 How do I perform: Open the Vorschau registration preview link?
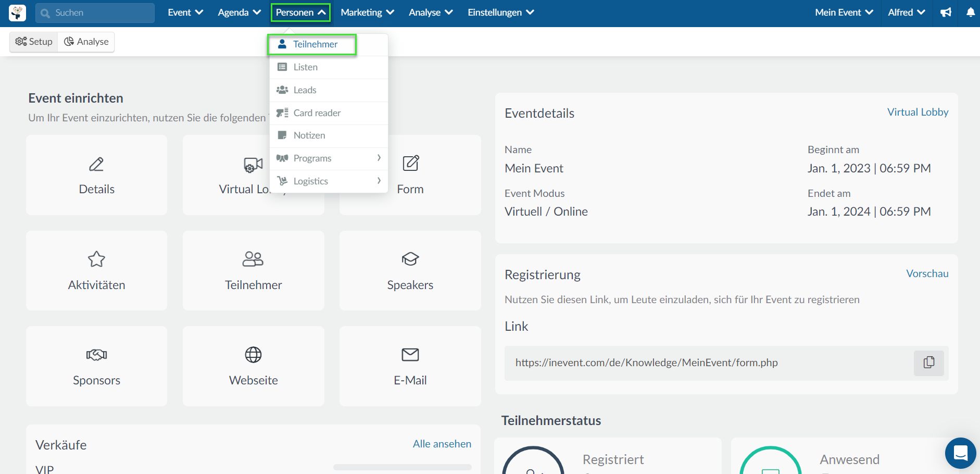[x=927, y=273]
